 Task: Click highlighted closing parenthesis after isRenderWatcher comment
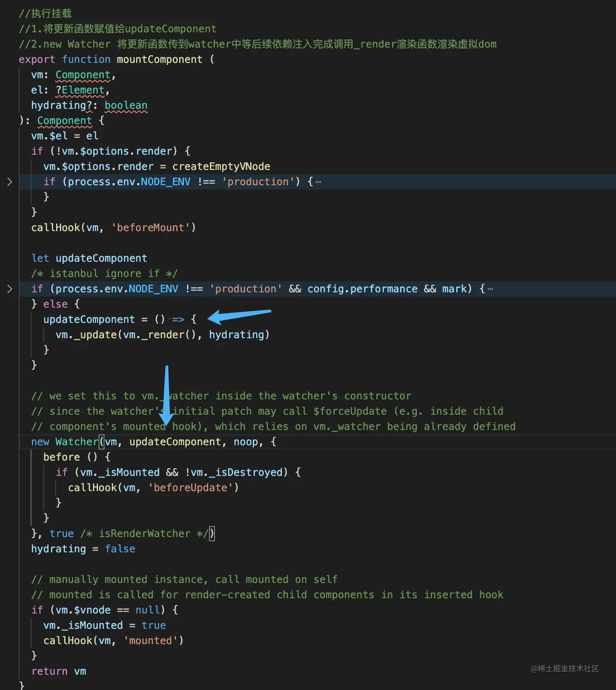coord(212,534)
